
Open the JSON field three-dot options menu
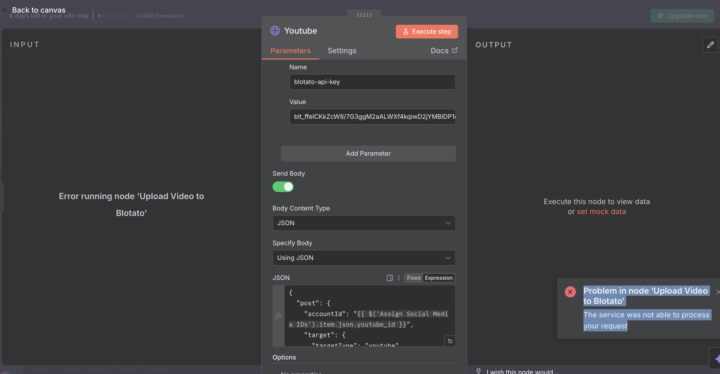(x=399, y=278)
